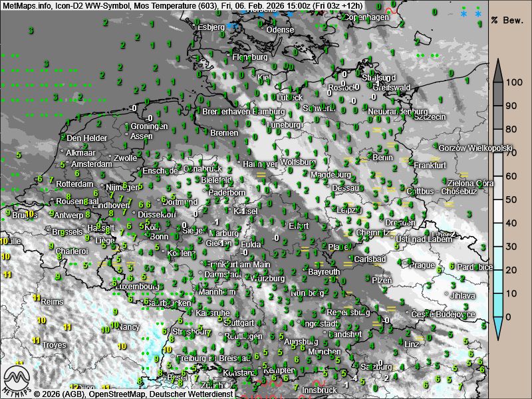Select the Amsterdam city label

(x=91, y=164)
